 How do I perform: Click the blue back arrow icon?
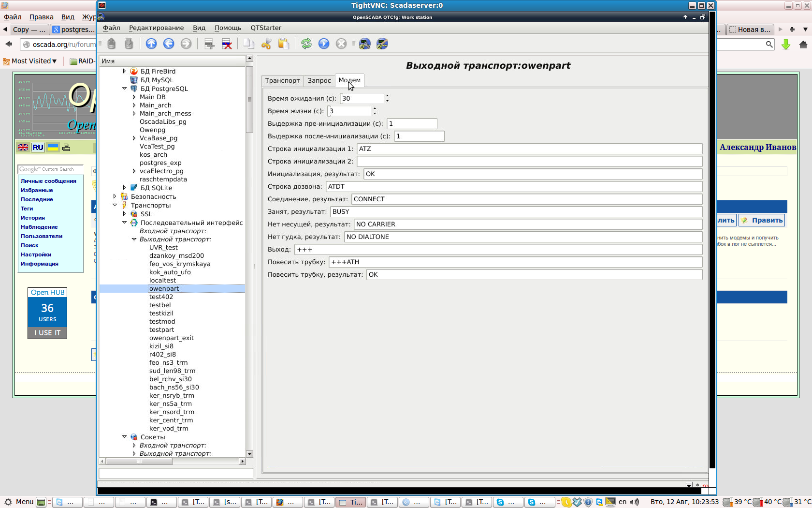pos(169,44)
